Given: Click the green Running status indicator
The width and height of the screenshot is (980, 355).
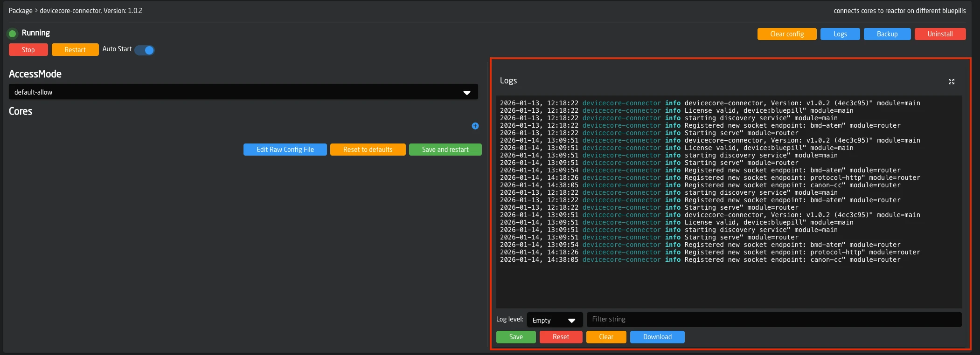Looking at the screenshot, I should coord(13,34).
